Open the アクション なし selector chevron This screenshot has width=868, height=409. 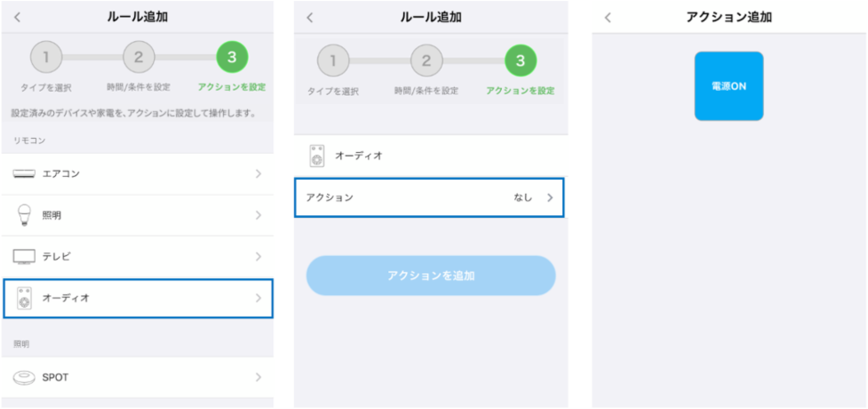tap(549, 197)
